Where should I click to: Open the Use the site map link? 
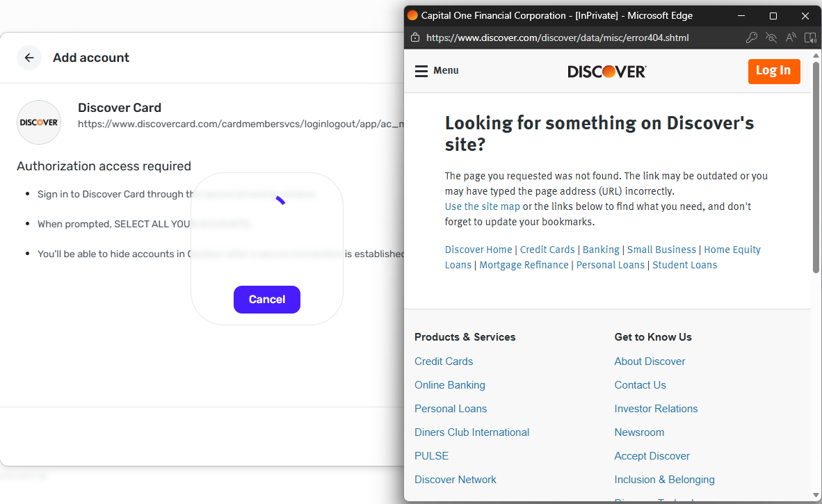pos(483,206)
